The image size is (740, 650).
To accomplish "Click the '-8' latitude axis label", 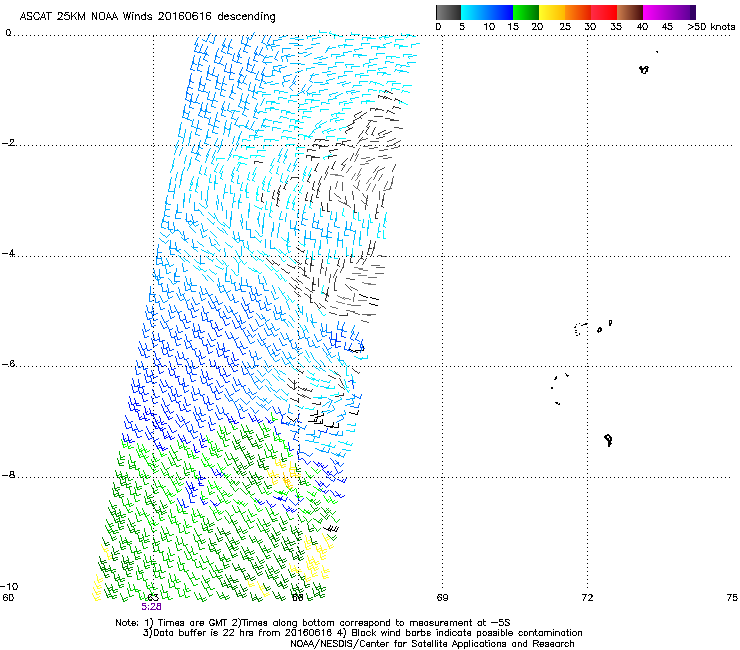I will (8, 475).
